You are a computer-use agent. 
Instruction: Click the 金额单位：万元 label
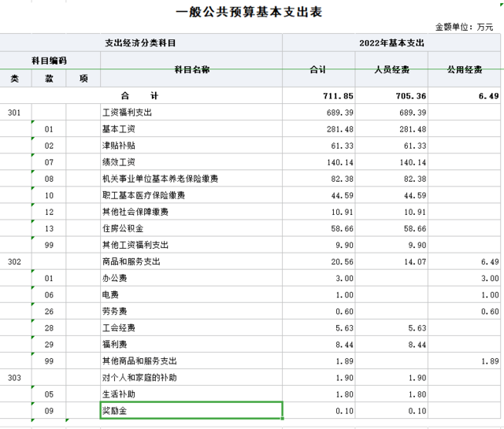[464, 27]
